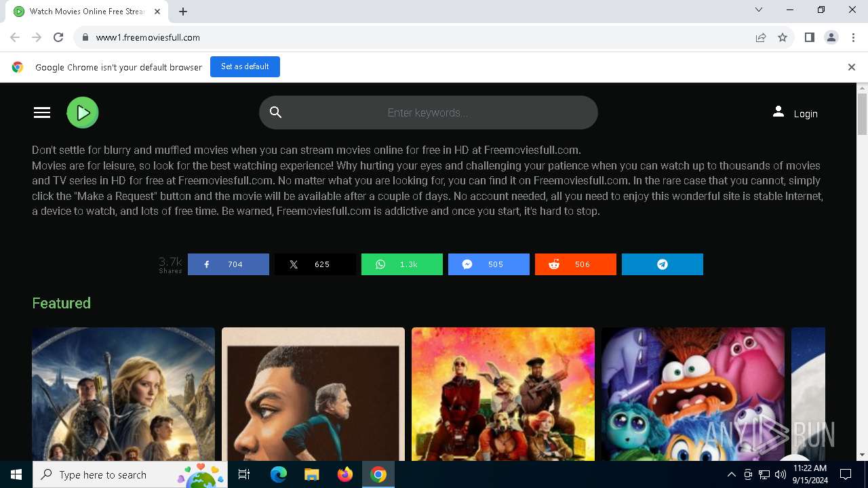Screen dimensions: 868x488
Task: Select the Chrome taskbar icon
Action: 378,474
